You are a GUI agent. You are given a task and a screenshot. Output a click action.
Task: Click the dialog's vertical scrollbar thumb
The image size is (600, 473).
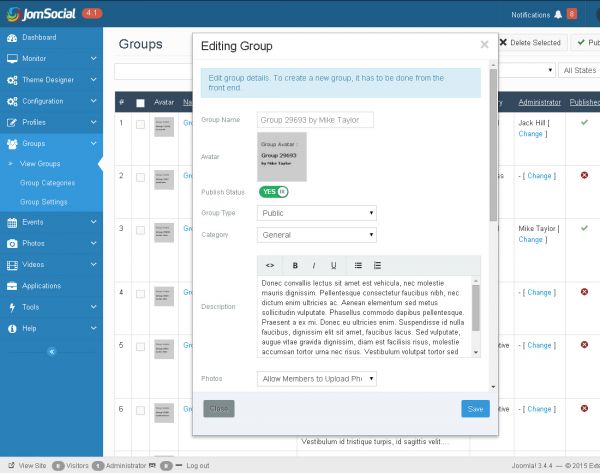(493, 145)
